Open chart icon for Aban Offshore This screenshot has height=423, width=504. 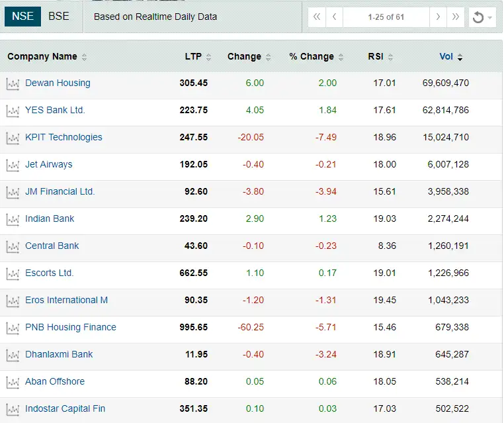point(13,383)
